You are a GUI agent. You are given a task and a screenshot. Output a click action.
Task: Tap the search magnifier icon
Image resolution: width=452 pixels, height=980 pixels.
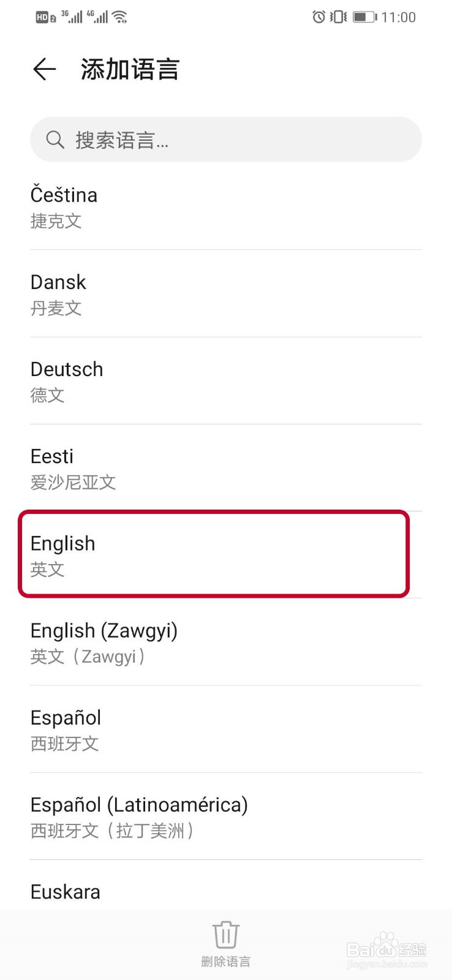(x=55, y=140)
